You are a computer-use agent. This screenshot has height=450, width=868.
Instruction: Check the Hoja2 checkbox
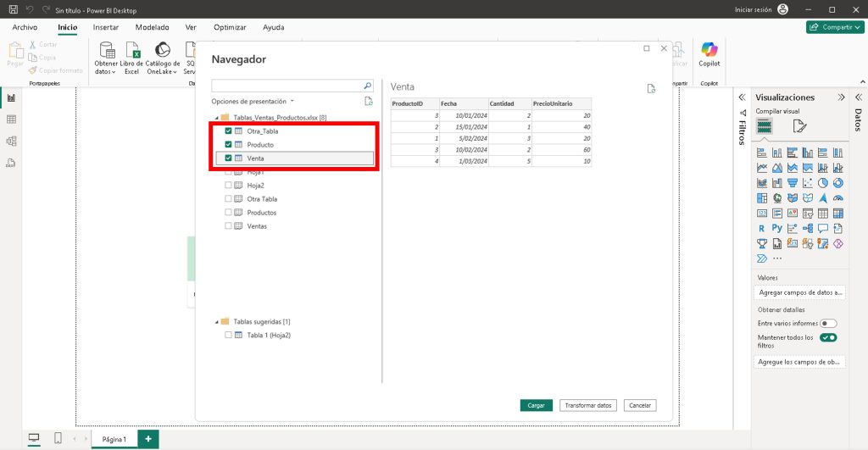pos(229,185)
